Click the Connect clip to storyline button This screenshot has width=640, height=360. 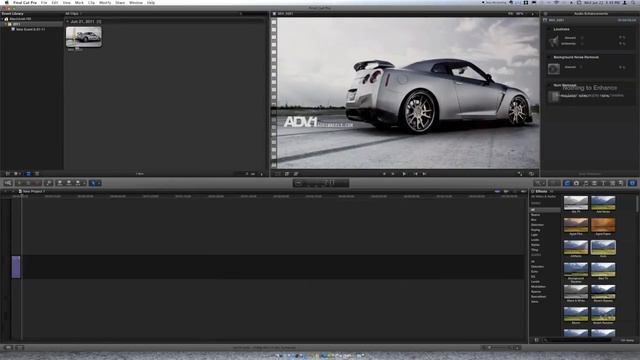(60, 183)
